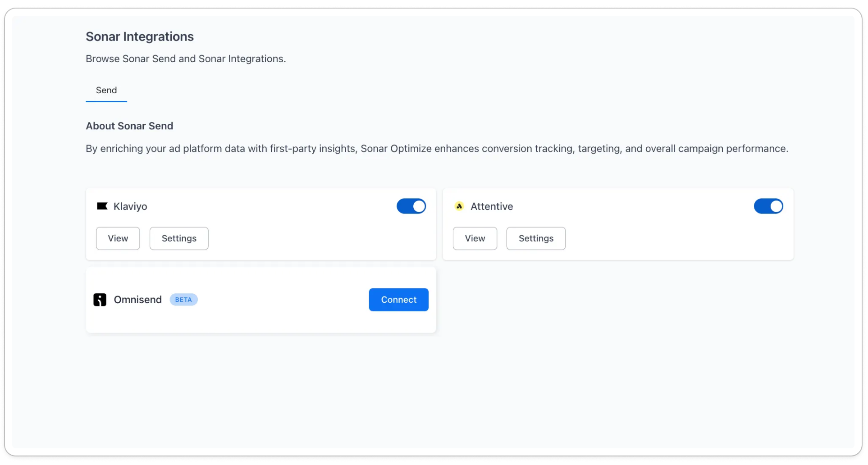The image size is (868, 465).
Task: Click View on the Attentive card
Action: point(475,238)
